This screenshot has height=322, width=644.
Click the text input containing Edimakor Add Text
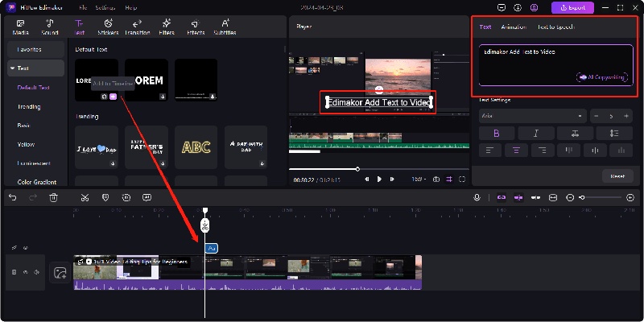555,65
